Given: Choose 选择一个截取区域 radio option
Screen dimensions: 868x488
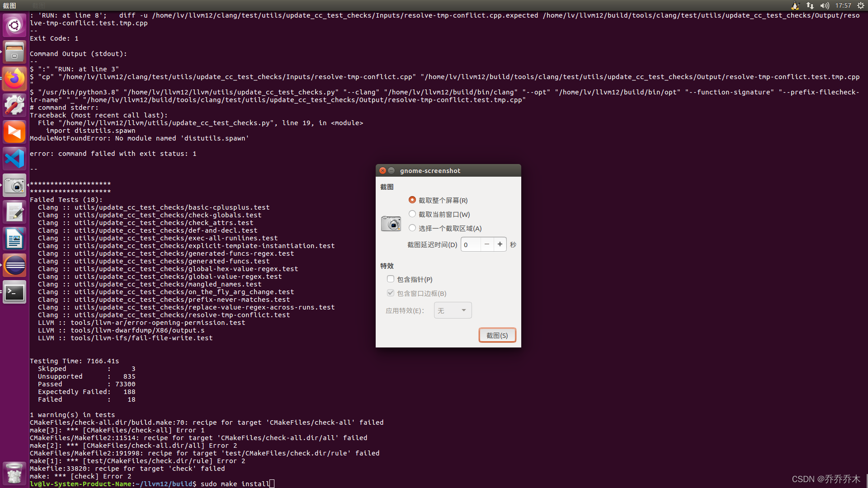Looking at the screenshot, I should pyautogui.click(x=412, y=228).
